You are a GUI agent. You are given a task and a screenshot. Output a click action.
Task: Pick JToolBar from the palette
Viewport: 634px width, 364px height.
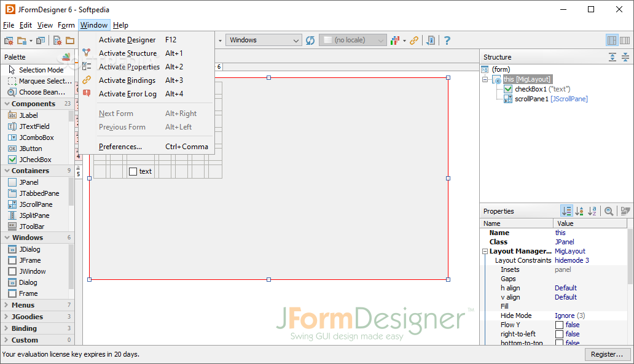[x=35, y=227]
